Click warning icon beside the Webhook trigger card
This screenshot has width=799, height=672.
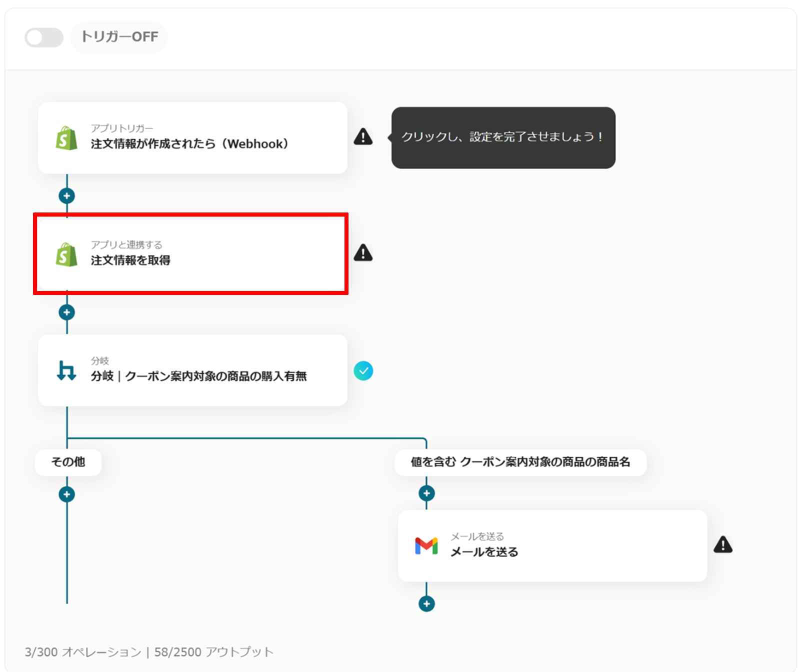pyautogui.click(x=363, y=136)
